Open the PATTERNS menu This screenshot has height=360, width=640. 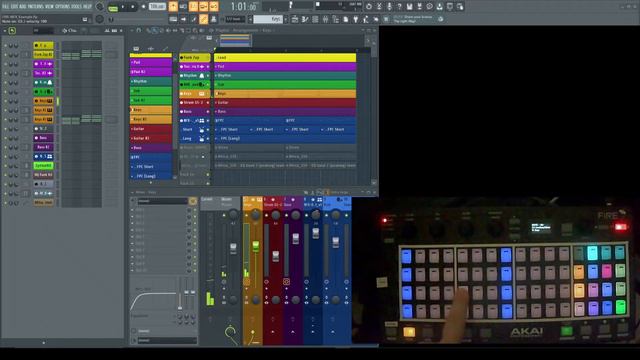click(35, 7)
